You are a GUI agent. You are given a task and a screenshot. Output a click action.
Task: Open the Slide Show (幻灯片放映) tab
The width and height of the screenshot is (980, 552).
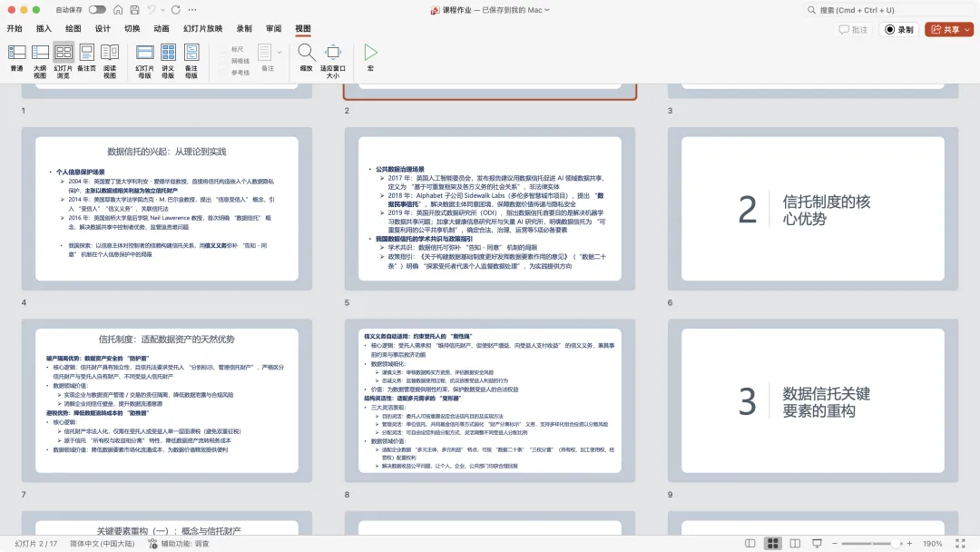(202, 29)
